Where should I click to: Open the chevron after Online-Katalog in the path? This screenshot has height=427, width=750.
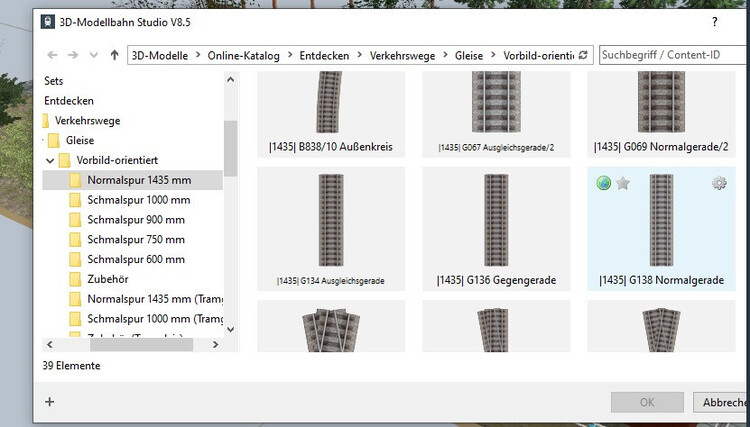[x=289, y=55]
